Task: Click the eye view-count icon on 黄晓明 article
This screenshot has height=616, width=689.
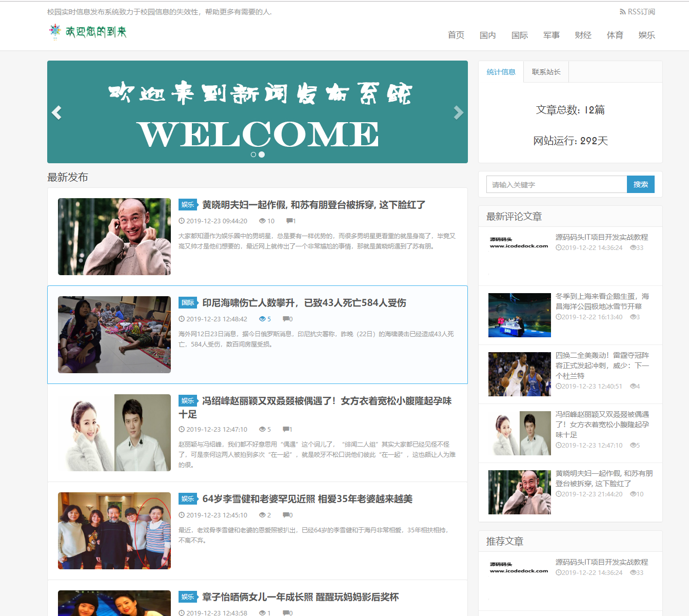Action: pyautogui.click(x=261, y=221)
